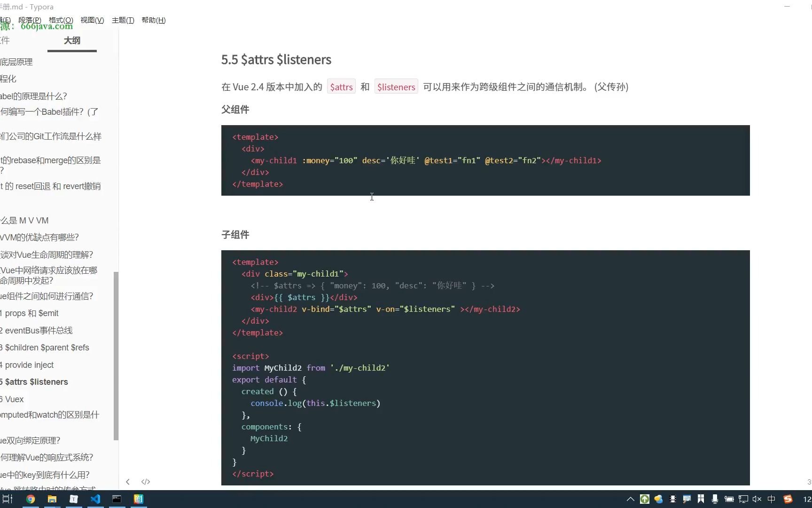The image size is (812, 508).
Task: Toggle the muted volume tray icon
Action: click(x=757, y=499)
